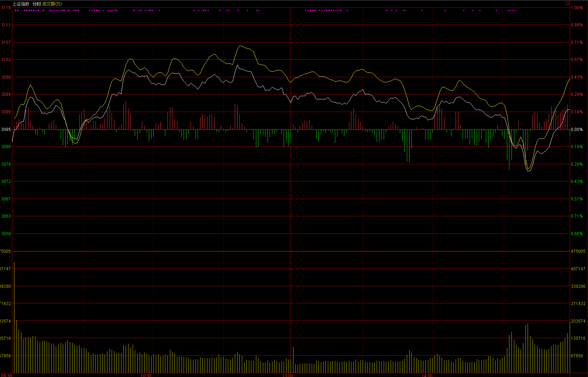Click the red 0.57% percent label

(x=577, y=60)
